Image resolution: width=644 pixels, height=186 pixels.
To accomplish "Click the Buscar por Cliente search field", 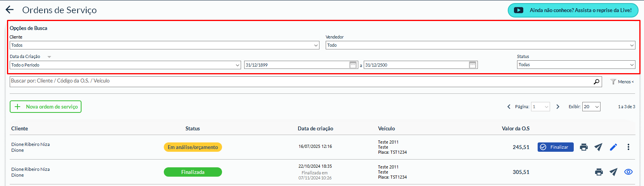I will [299, 81].
